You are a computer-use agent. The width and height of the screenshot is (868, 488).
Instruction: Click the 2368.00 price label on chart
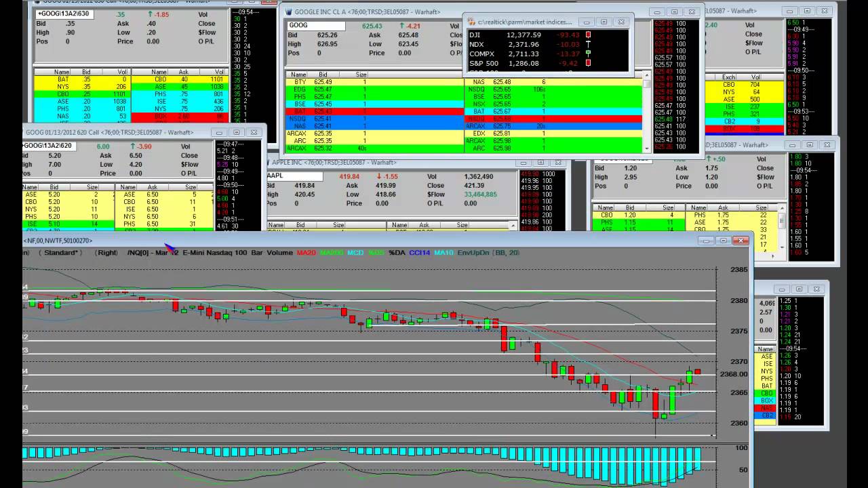[734, 374]
